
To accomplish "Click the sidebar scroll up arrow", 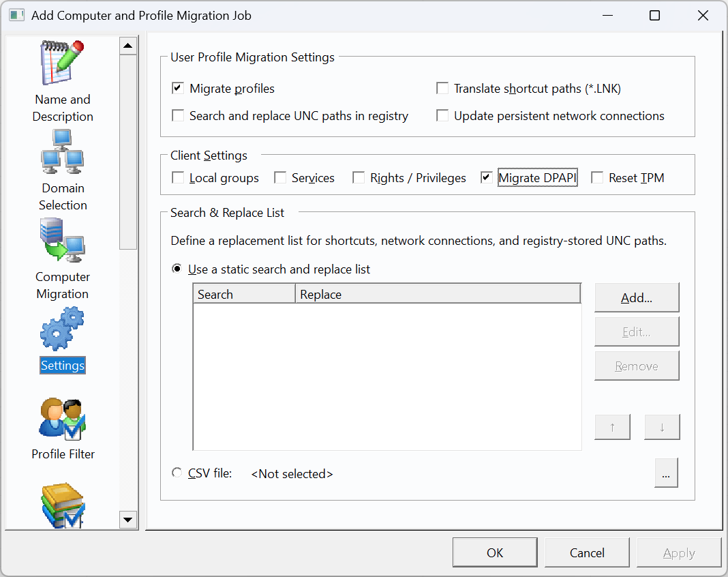I will [128, 46].
